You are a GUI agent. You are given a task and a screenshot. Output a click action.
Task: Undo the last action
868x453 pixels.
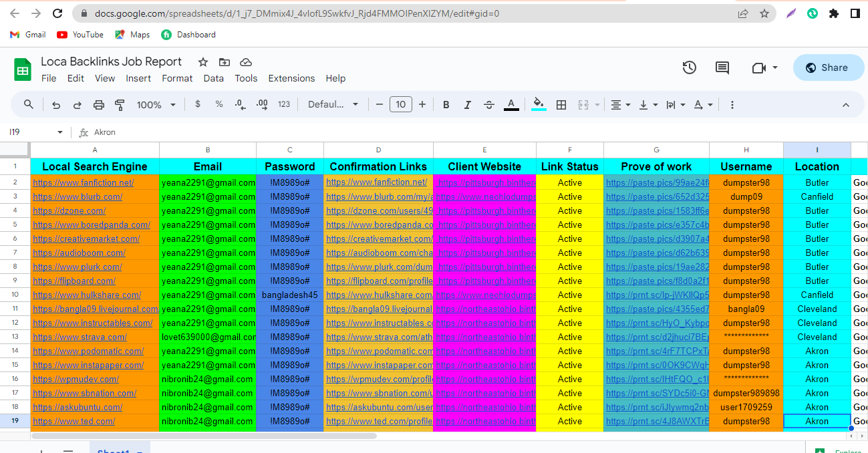[x=56, y=105]
